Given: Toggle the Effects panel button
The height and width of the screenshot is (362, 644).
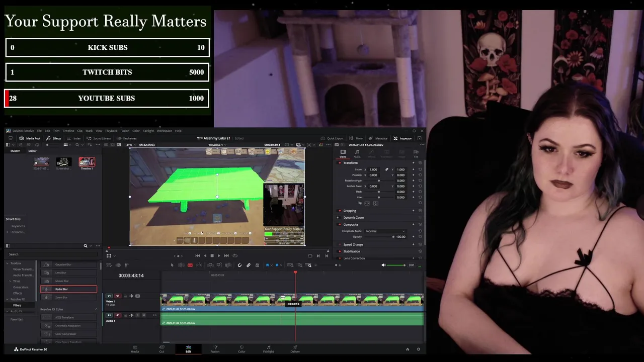Looking at the screenshot, I should coord(53,138).
